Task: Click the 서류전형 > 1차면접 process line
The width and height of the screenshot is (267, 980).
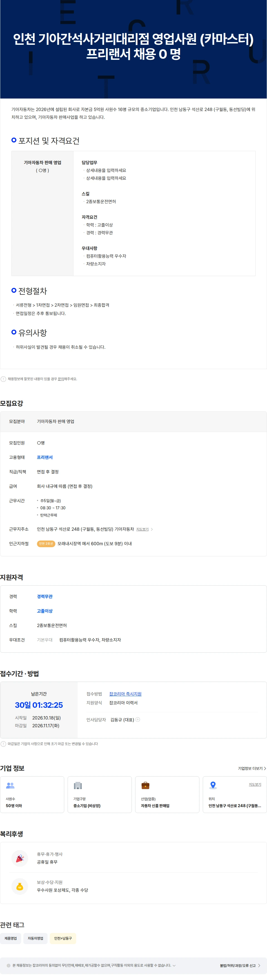Action: pyautogui.click(x=62, y=305)
